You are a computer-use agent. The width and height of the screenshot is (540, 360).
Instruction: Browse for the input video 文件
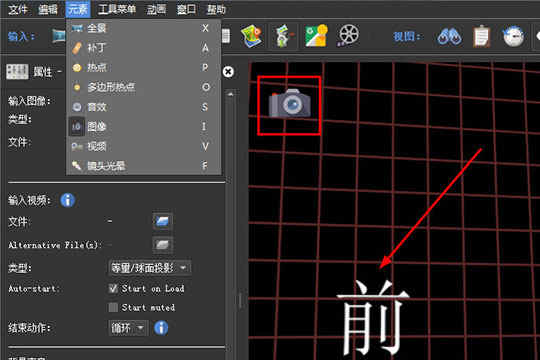tap(162, 221)
